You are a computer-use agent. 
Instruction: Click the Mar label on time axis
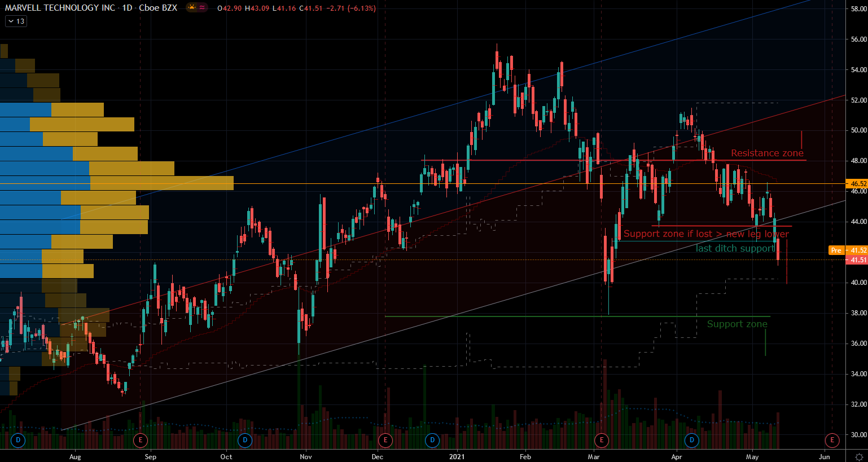pos(593,457)
